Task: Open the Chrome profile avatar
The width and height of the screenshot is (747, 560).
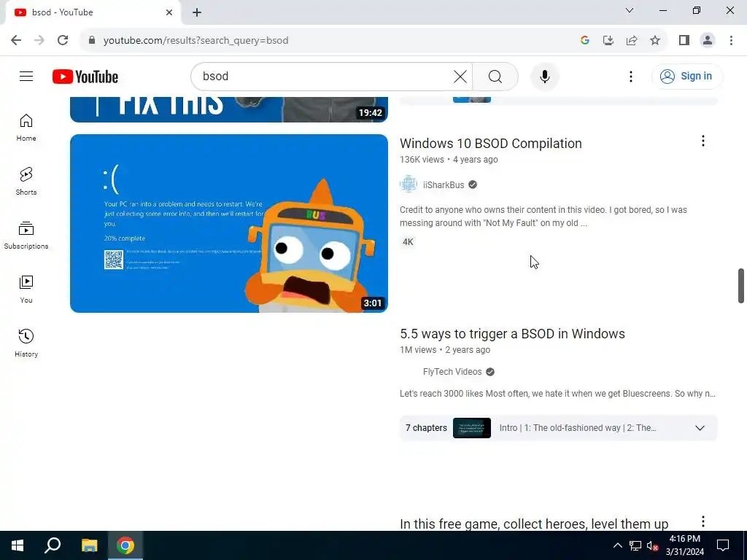Action: (x=708, y=41)
